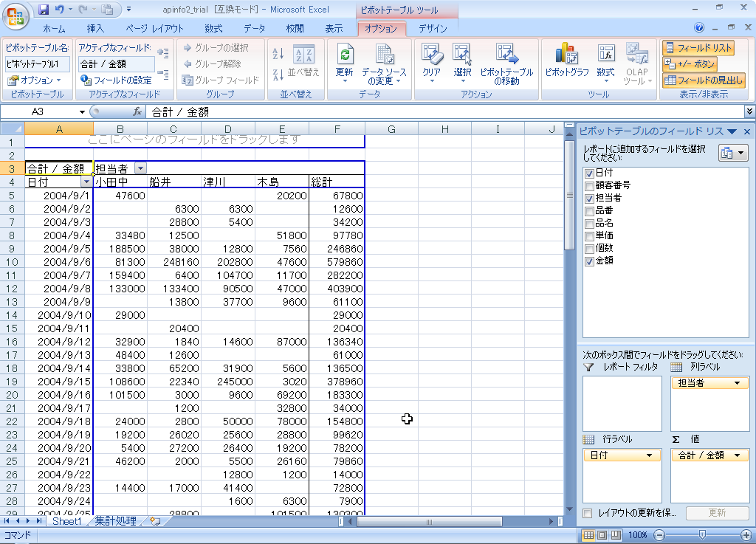Screen dimensions: 756x544
Task: Check the 顧客番号 field checkbox
Action: coord(588,185)
